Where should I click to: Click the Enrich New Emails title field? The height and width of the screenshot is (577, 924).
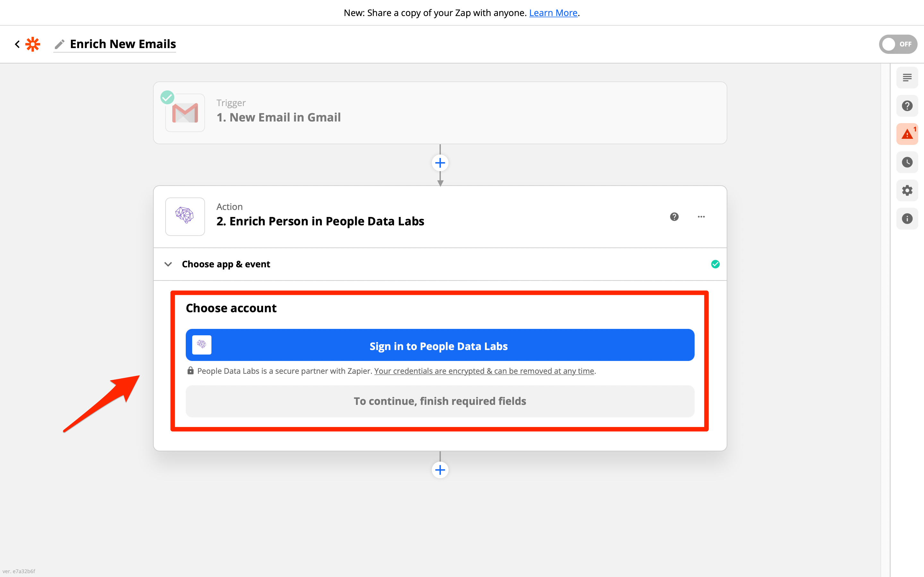coord(123,44)
